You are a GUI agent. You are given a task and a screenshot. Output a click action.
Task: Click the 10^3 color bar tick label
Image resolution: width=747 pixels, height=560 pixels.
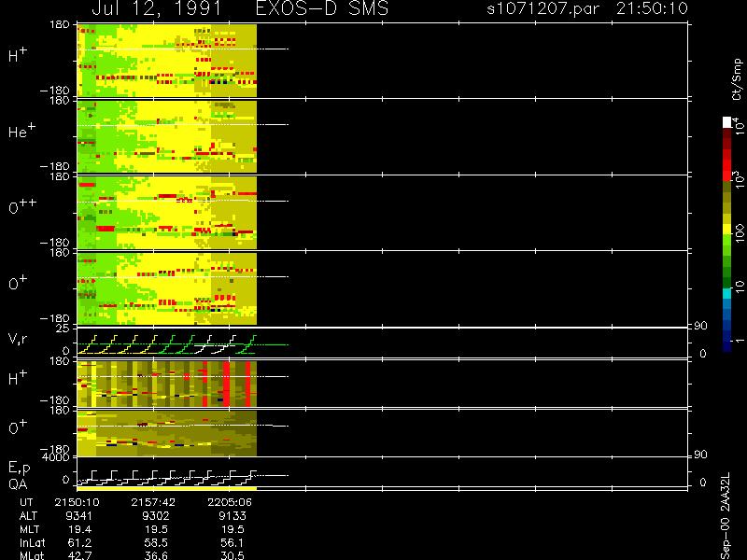738,180
